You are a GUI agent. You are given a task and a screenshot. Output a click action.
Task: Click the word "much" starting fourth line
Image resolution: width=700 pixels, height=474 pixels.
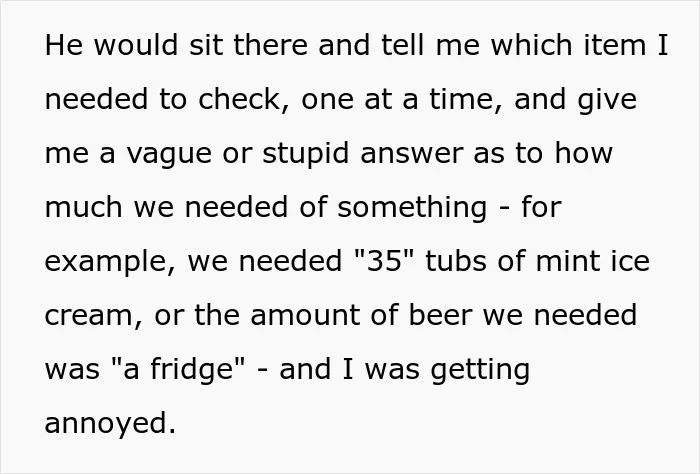point(83,207)
